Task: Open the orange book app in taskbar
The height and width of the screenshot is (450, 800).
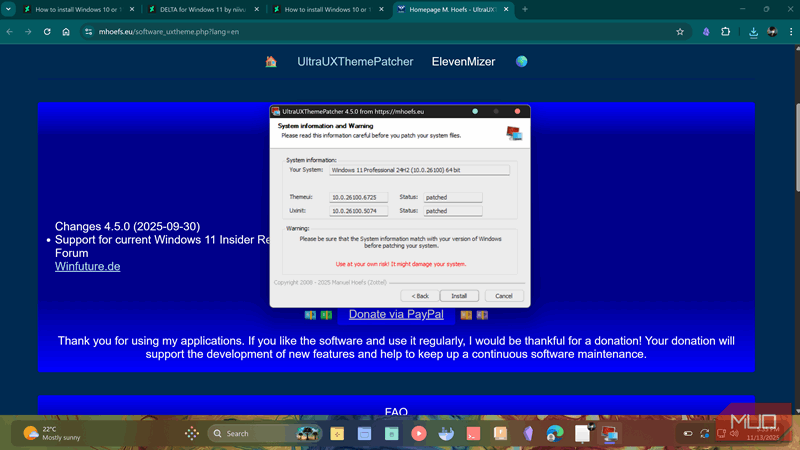Action: point(501,434)
